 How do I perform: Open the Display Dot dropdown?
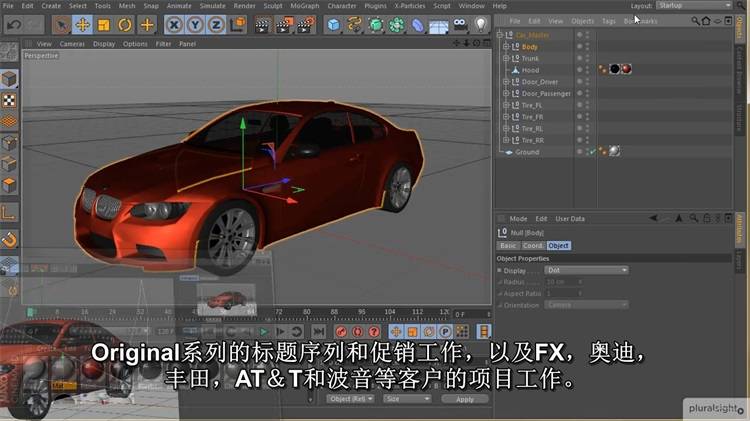[x=587, y=270]
